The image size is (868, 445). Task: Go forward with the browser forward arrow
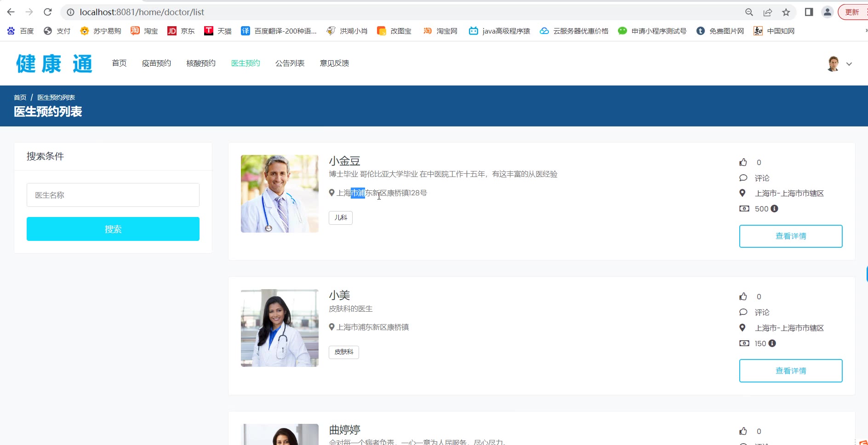coord(29,12)
